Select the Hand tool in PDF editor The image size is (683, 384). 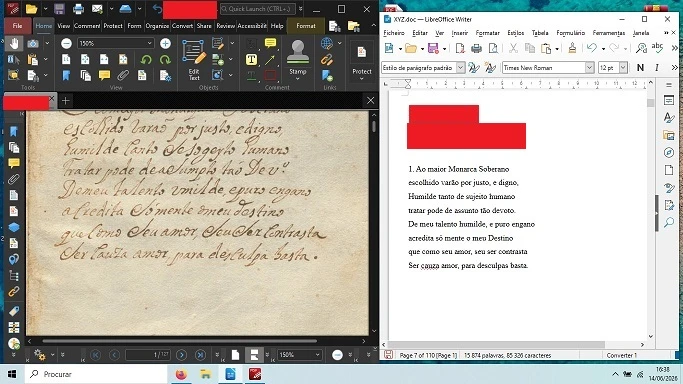point(14,43)
